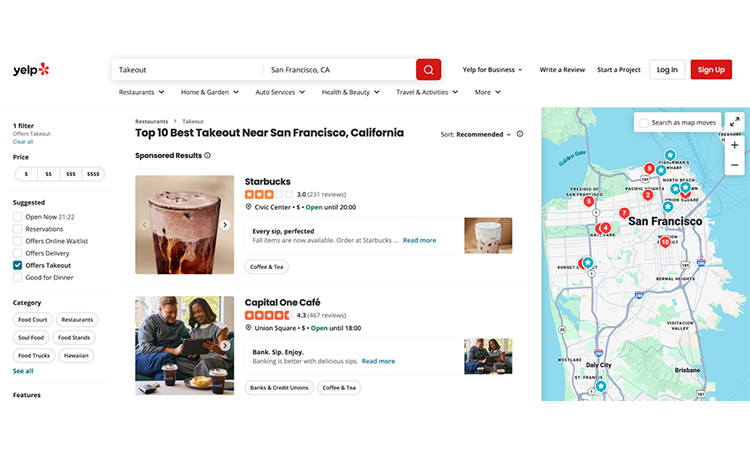Open the Restaurants category menu

click(x=141, y=92)
